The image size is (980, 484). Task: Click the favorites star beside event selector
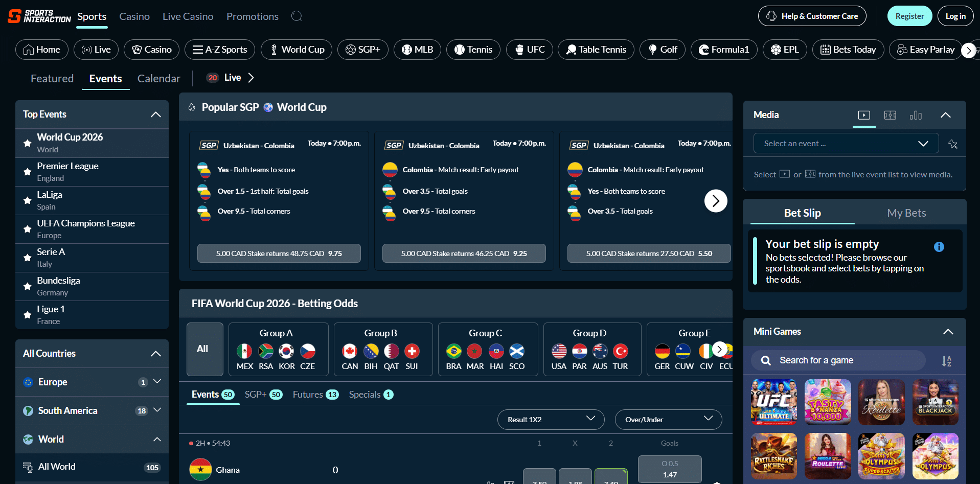(953, 144)
